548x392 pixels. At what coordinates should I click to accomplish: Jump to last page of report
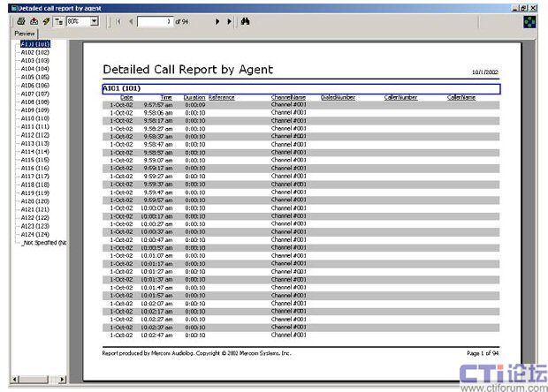click(x=230, y=20)
